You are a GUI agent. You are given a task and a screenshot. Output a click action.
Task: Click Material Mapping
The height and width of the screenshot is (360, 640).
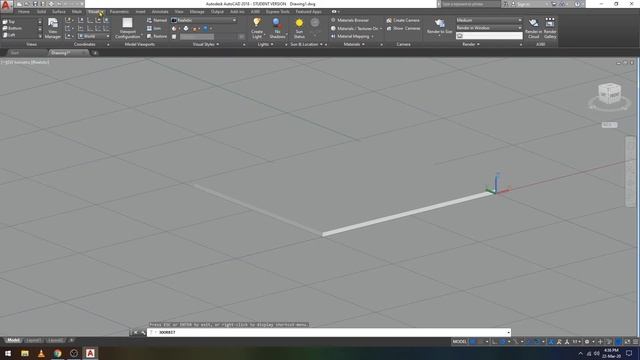coord(352,36)
